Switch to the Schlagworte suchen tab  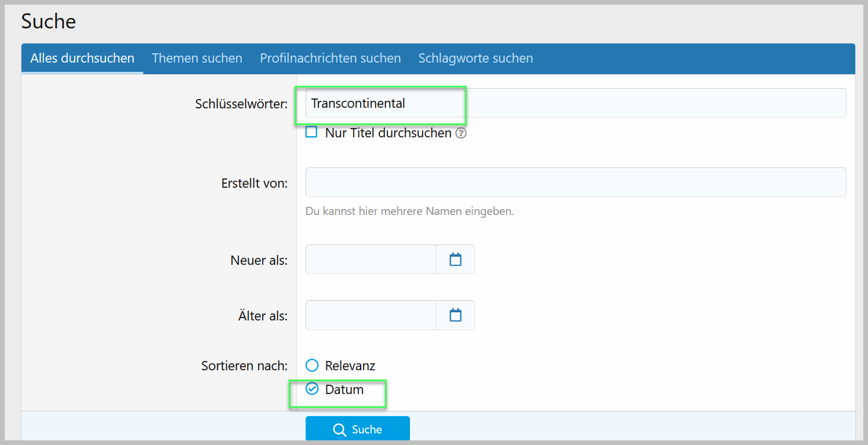475,59
